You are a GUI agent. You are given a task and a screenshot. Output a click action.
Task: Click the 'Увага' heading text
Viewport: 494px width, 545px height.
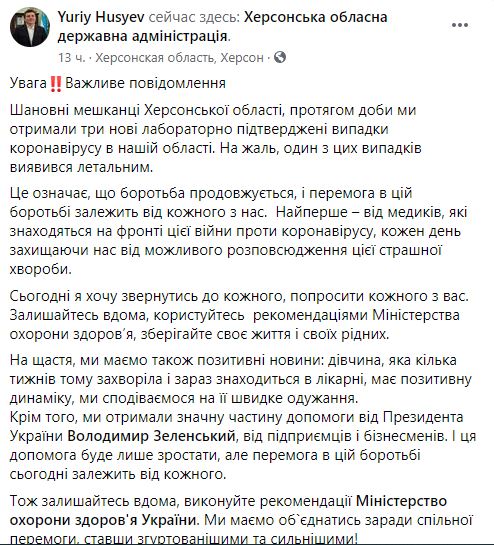(x=28, y=83)
